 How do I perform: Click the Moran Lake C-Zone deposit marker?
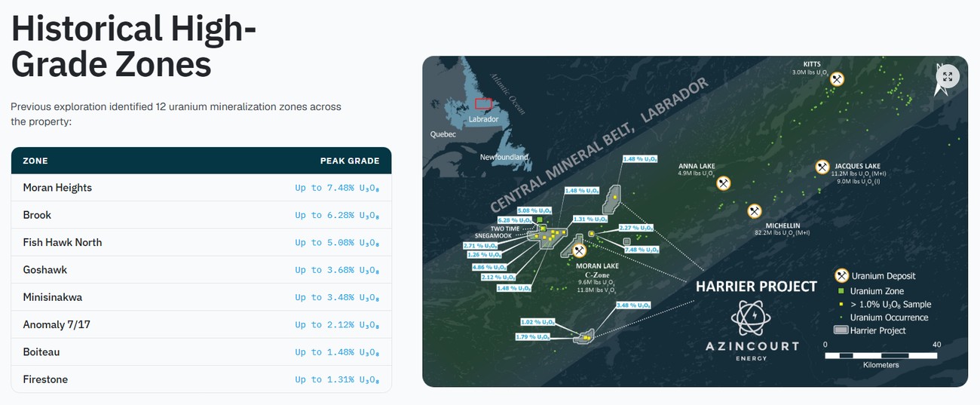[579, 250]
